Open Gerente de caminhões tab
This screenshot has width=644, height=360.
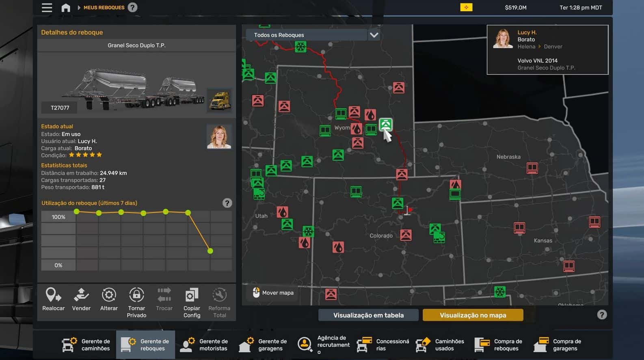click(x=86, y=345)
